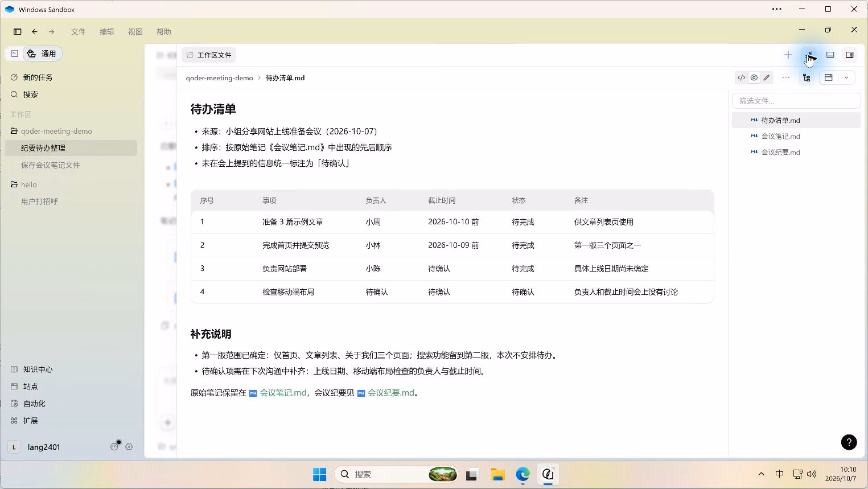Viewport: 868px width, 489px height.
Task: Switch to the terminal mode icon
Action: [x=15, y=54]
